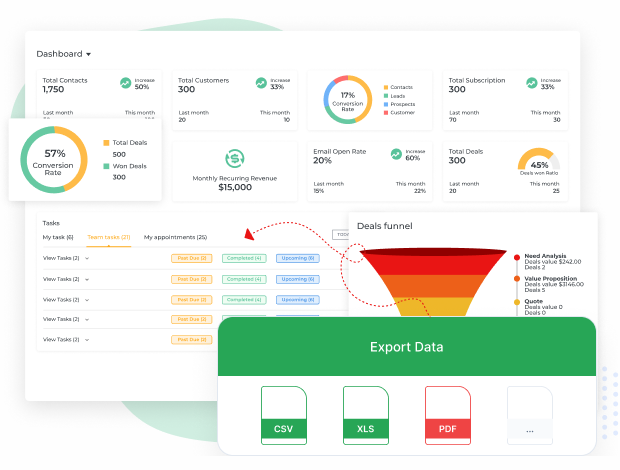This screenshot has height=470, width=620.
Task: Click the Total Subscription increase trend icon
Action: pyautogui.click(x=532, y=83)
